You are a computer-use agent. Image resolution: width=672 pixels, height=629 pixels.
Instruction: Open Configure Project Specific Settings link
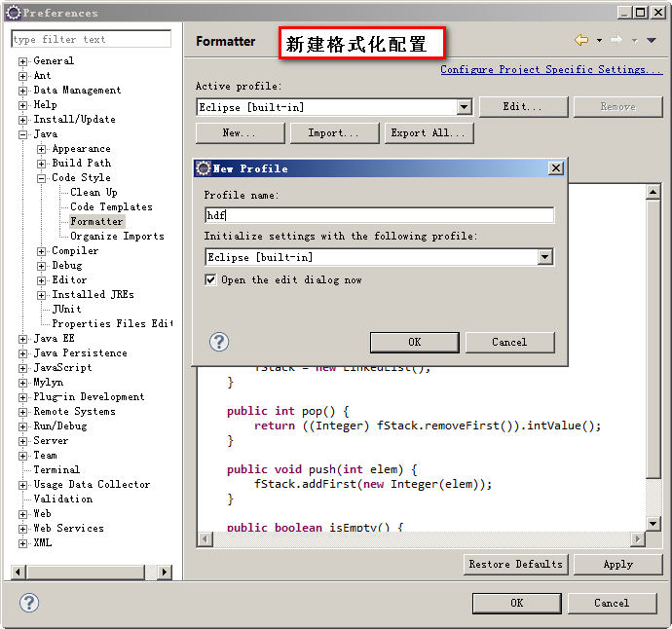[x=549, y=70]
